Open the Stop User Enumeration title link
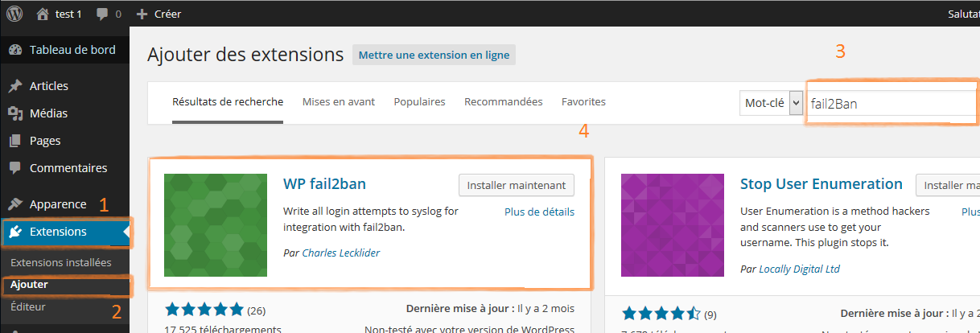The height and width of the screenshot is (333, 980). (x=821, y=183)
